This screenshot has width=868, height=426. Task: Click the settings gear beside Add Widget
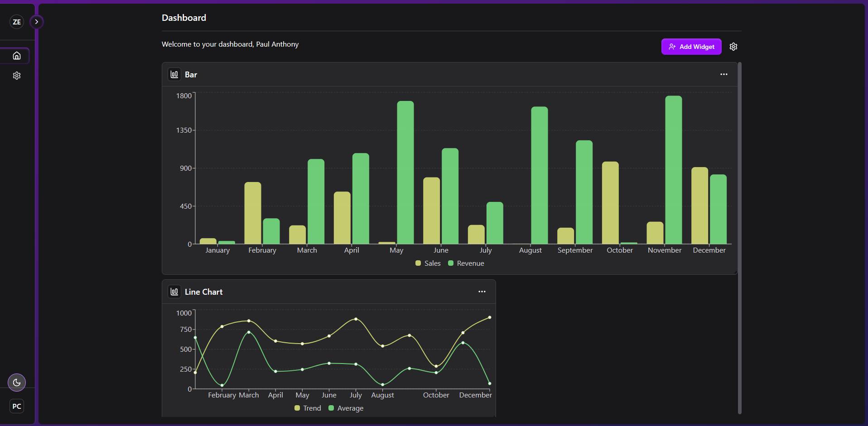[733, 46]
